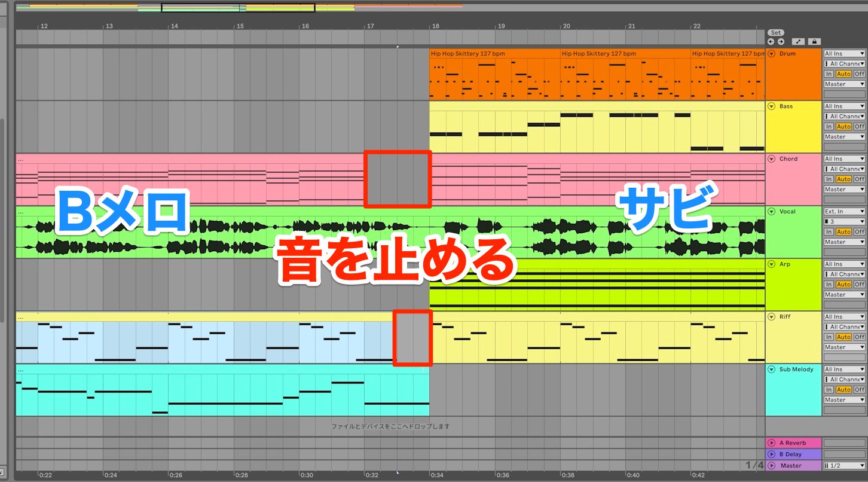Open Drum track Master output dropdown
The image size is (868, 482).
[845, 84]
